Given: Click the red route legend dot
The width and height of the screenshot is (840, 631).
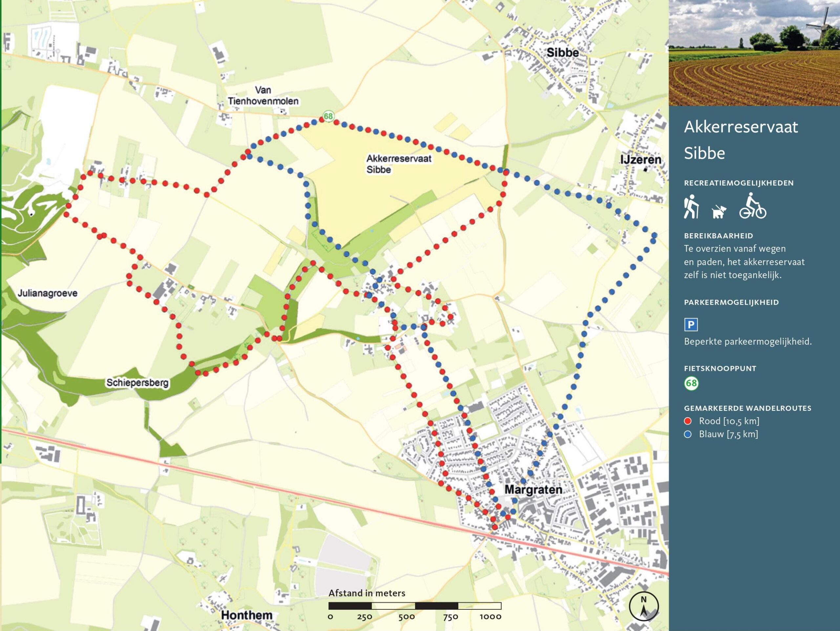Looking at the screenshot, I should click(x=688, y=421).
